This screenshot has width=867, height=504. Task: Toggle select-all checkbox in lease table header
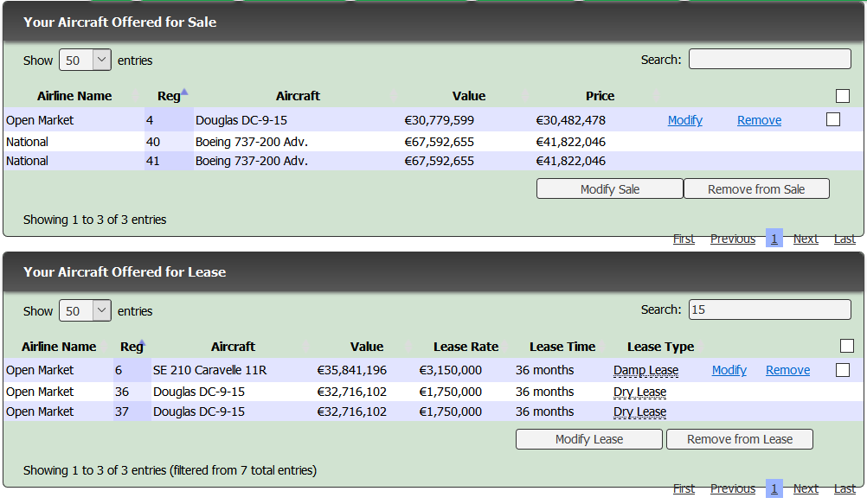click(x=846, y=347)
